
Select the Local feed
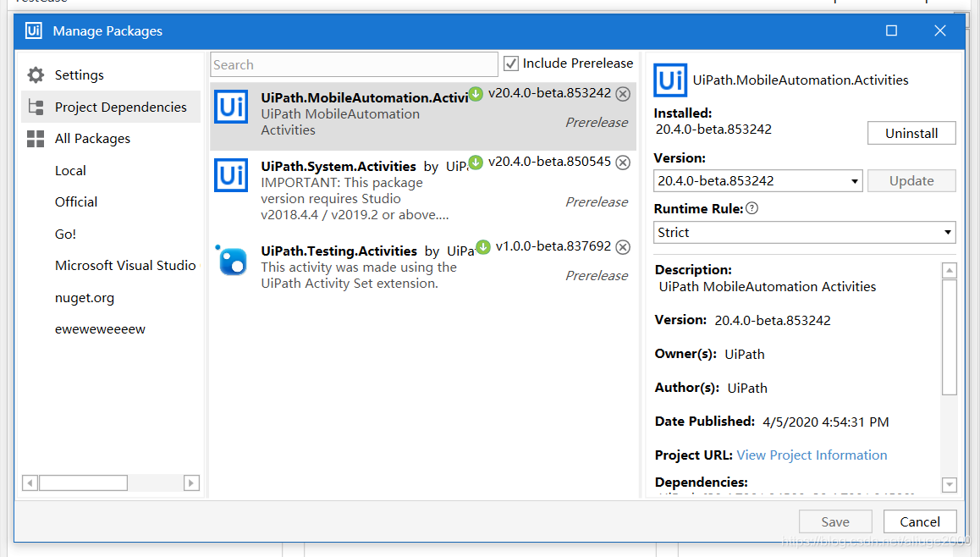click(70, 171)
